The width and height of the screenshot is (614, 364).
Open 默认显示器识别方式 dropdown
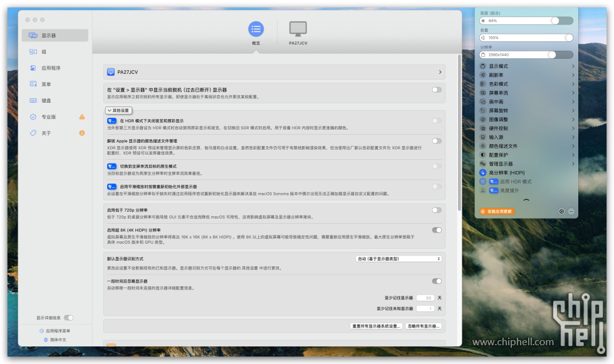398,259
